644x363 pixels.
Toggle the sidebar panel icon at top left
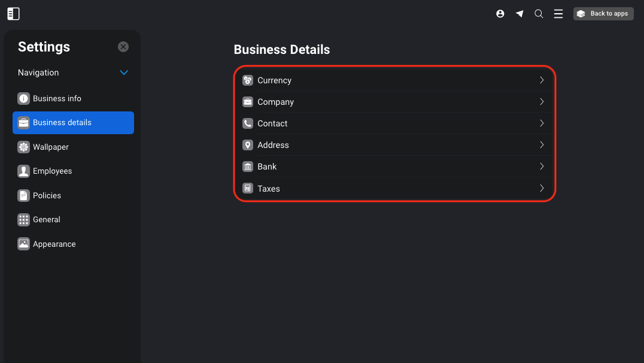tap(14, 14)
